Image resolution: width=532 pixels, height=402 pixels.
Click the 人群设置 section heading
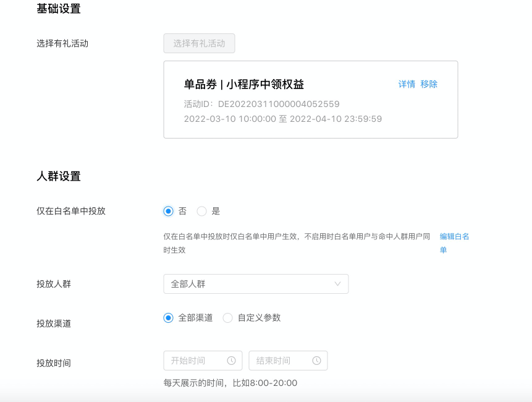(x=59, y=176)
